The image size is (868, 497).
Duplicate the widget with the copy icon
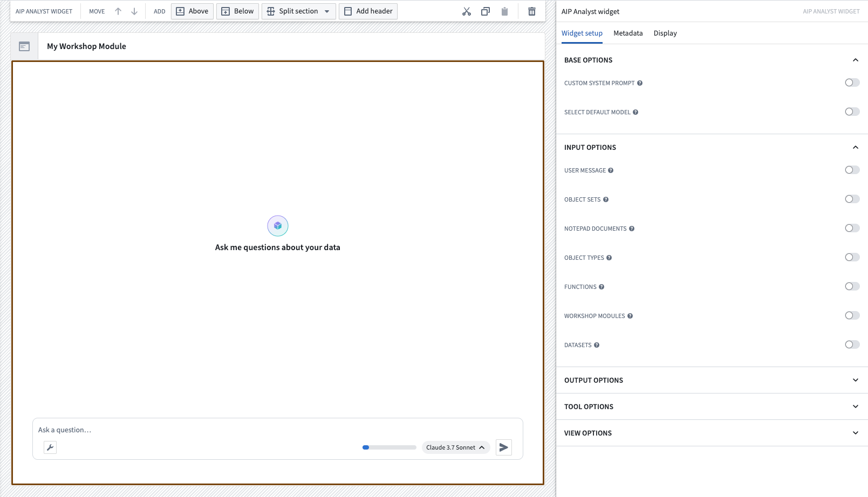coord(485,11)
